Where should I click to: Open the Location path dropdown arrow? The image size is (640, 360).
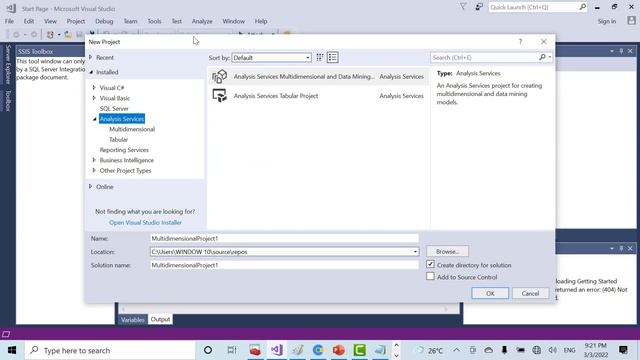tap(415, 252)
